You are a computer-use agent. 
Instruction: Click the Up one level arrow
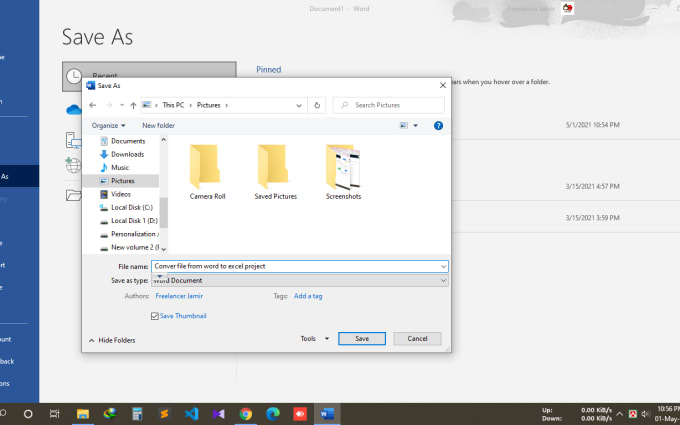click(x=133, y=105)
